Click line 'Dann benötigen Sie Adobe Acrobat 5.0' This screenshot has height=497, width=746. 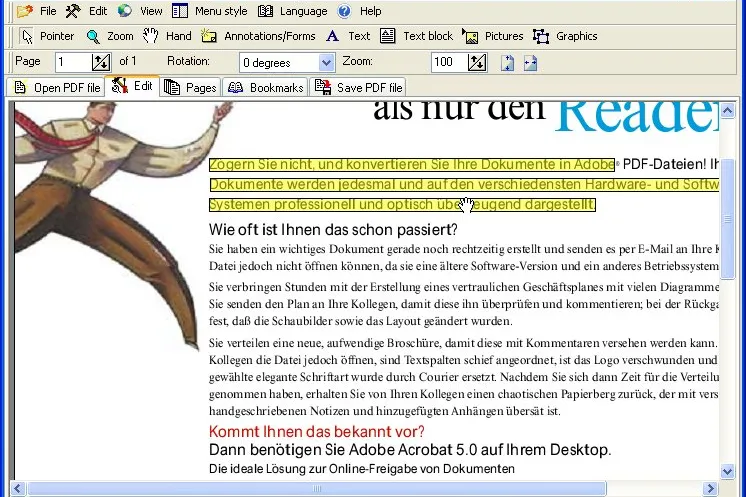tap(410, 450)
